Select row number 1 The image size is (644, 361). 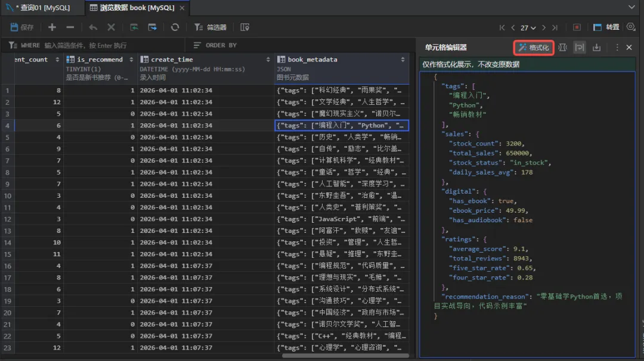[x=7, y=91]
